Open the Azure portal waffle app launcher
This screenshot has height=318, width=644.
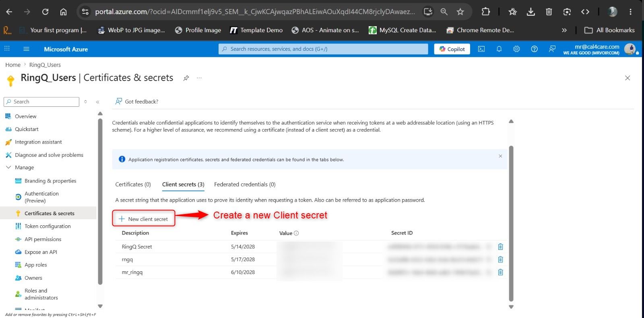click(x=7, y=49)
